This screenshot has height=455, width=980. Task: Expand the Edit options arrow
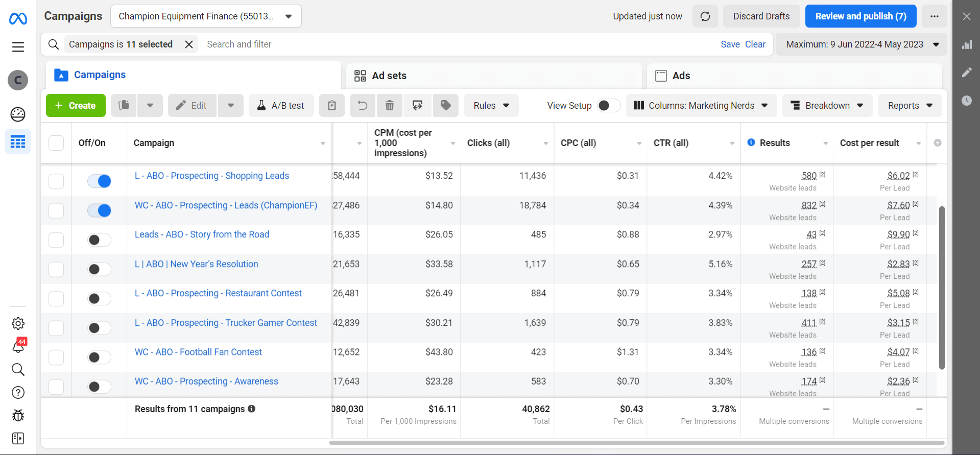point(231,105)
